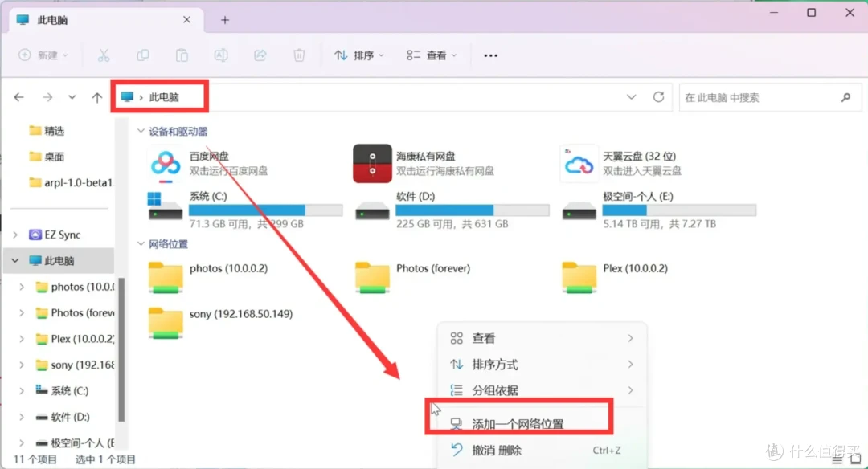868x469 pixels.
Task: Expand 系统 (C:) sidebar node
Action: pyautogui.click(x=22, y=390)
